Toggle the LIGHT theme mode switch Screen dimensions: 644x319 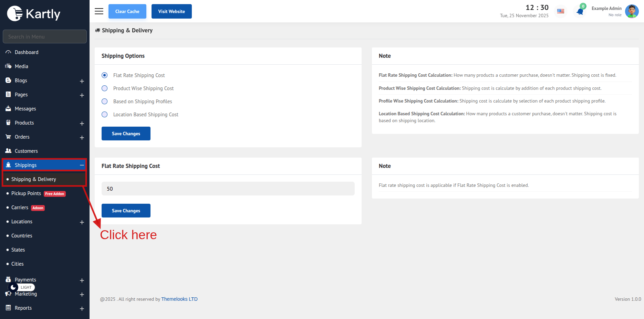(x=21, y=287)
